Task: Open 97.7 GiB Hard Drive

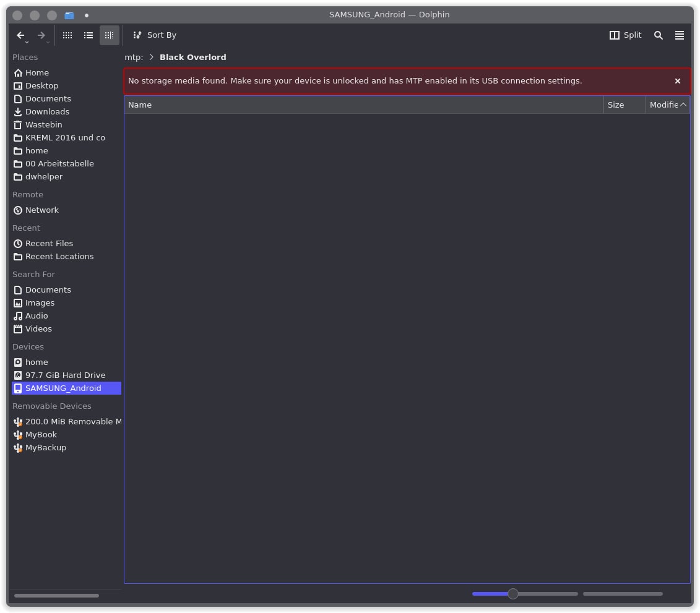Action: pos(66,375)
